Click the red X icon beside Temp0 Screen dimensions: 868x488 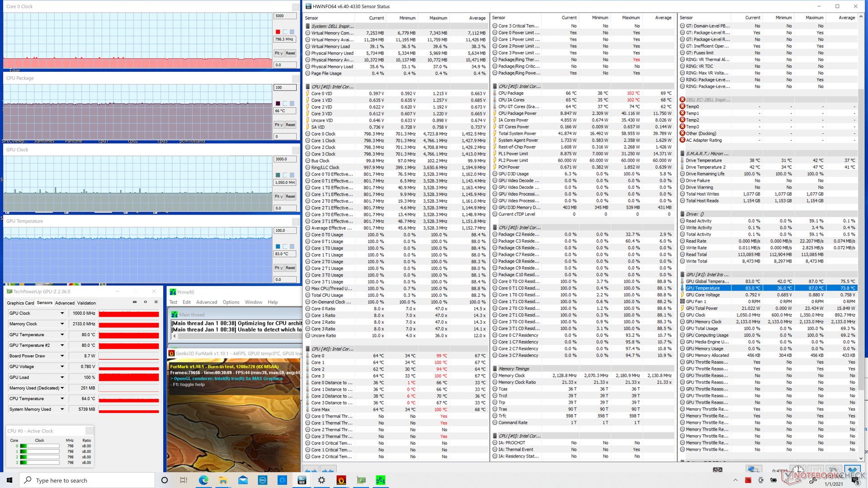(682, 107)
